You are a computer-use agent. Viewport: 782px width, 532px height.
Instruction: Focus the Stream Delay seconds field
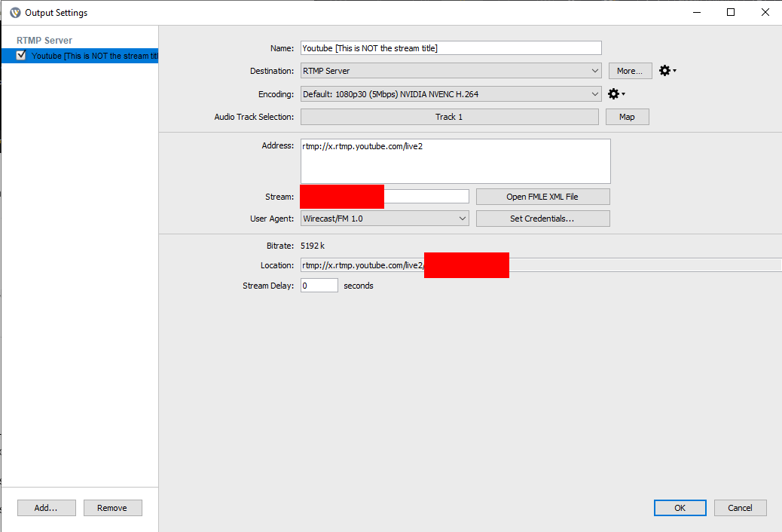pyautogui.click(x=319, y=286)
